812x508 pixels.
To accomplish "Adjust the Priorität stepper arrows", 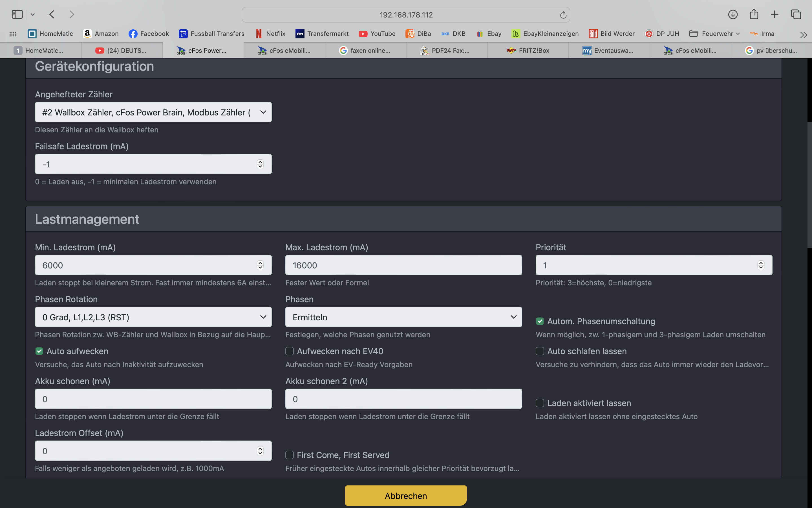I will 761,265.
